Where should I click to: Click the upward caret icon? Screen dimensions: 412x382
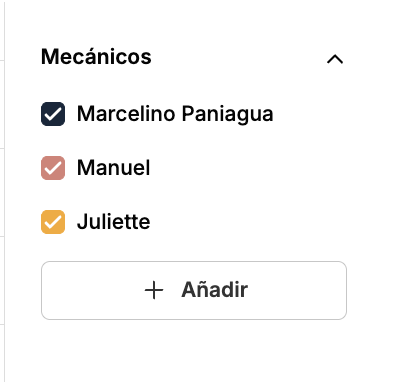pos(335,60)
